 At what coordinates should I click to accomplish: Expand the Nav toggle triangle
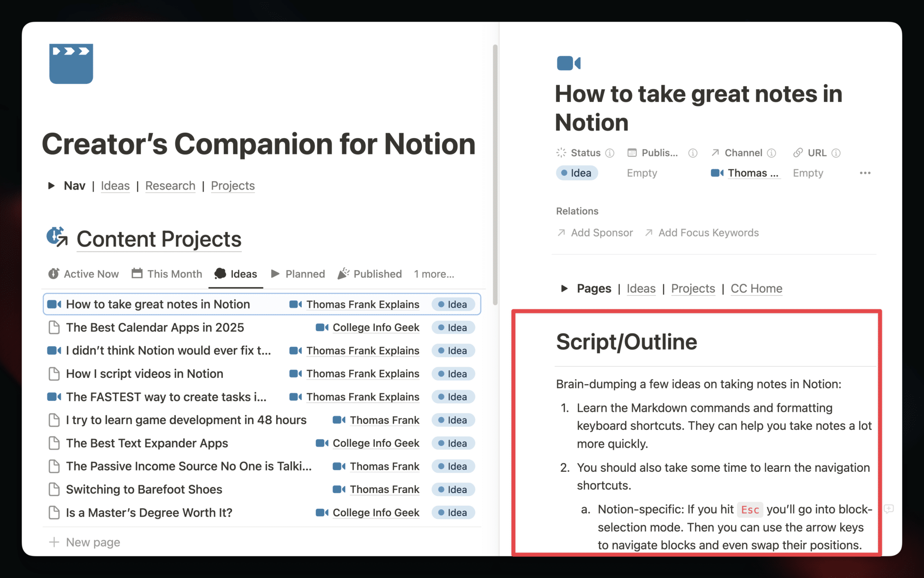pyautogui.click(x=51, y=186)
